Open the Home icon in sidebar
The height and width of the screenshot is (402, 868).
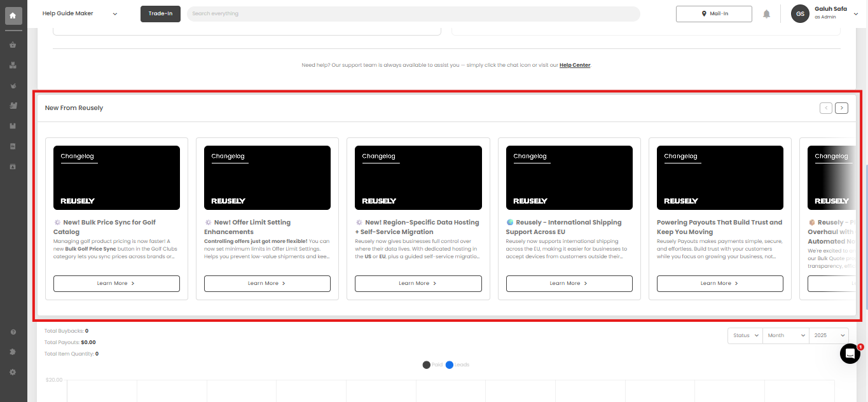point(13,15)
